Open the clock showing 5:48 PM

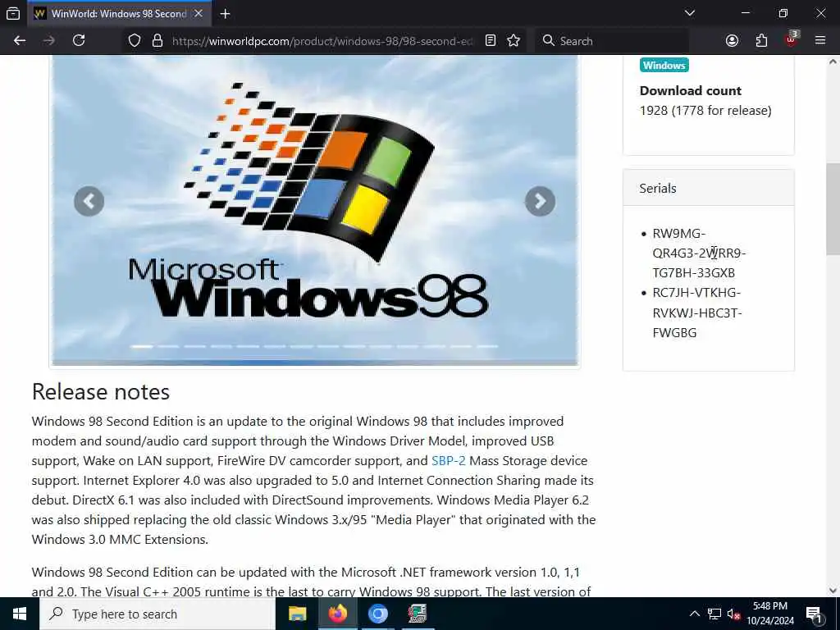pos(770,614)
